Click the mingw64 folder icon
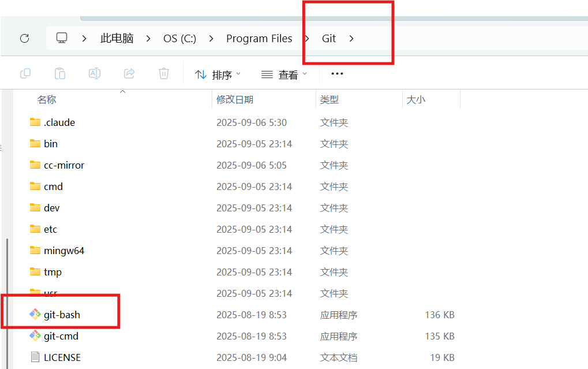 [x=35, y=251]
